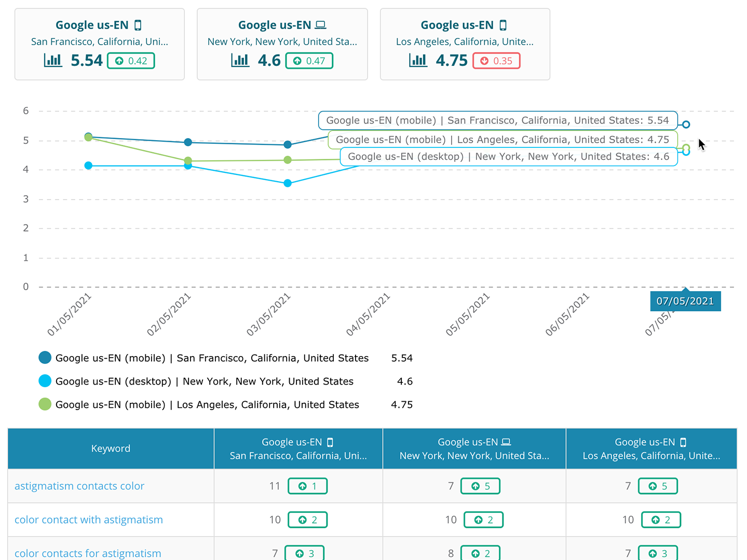Click the Keyword column header
Screen dimensions: 747x560
111,448
